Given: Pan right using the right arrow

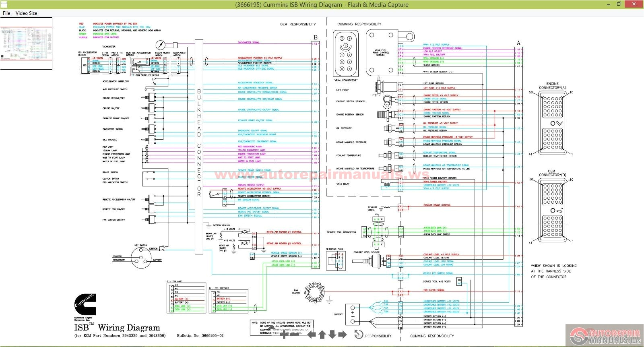Looking at the screenshot, I should pos(343,335).
